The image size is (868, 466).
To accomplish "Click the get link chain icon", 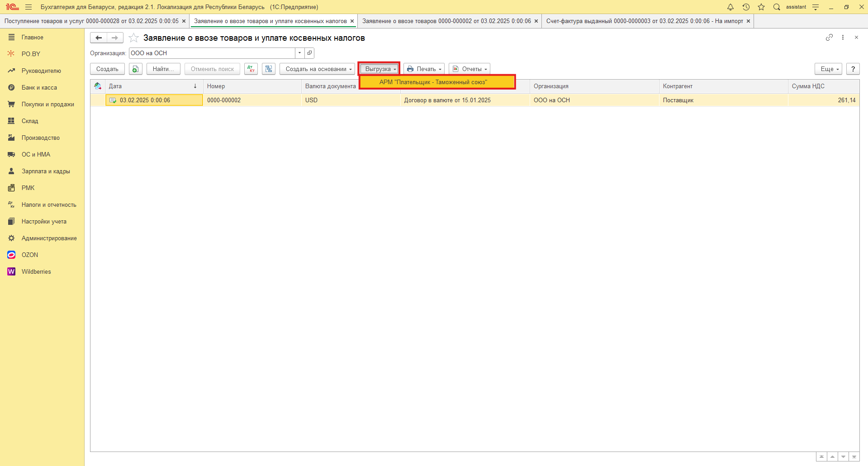I will click(x=829, y=38).
